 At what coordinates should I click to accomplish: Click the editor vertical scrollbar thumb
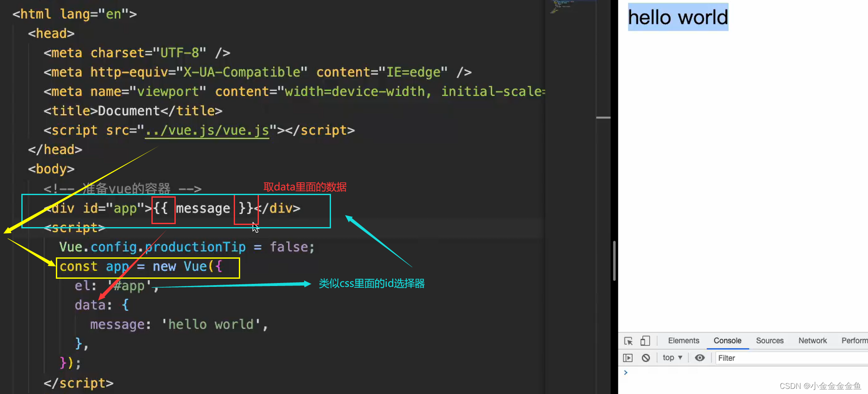614,260
